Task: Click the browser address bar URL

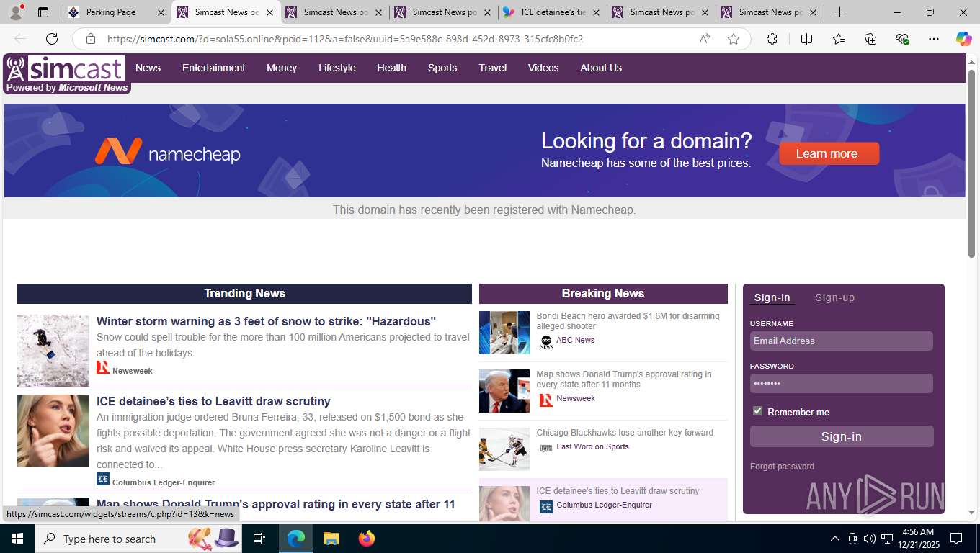Action: [344, 39]
